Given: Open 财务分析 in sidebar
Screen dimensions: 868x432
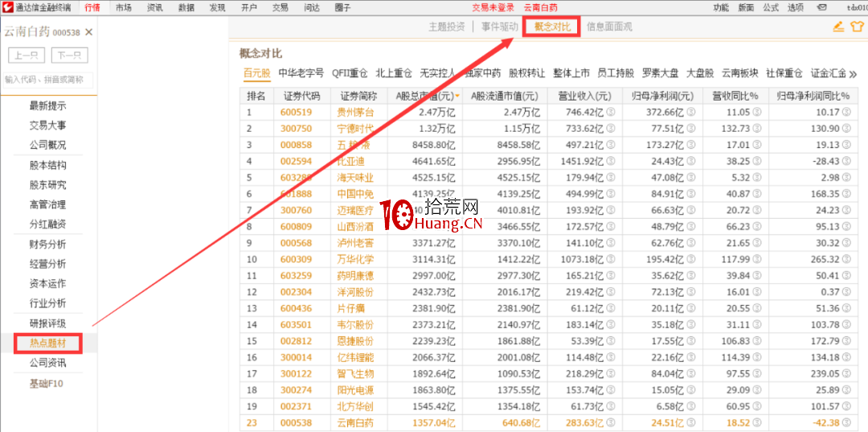Looking at the screenshot, I should (x=47, y=245).
